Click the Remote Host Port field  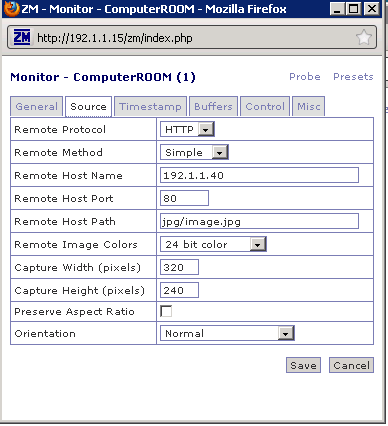coord(184,198)
